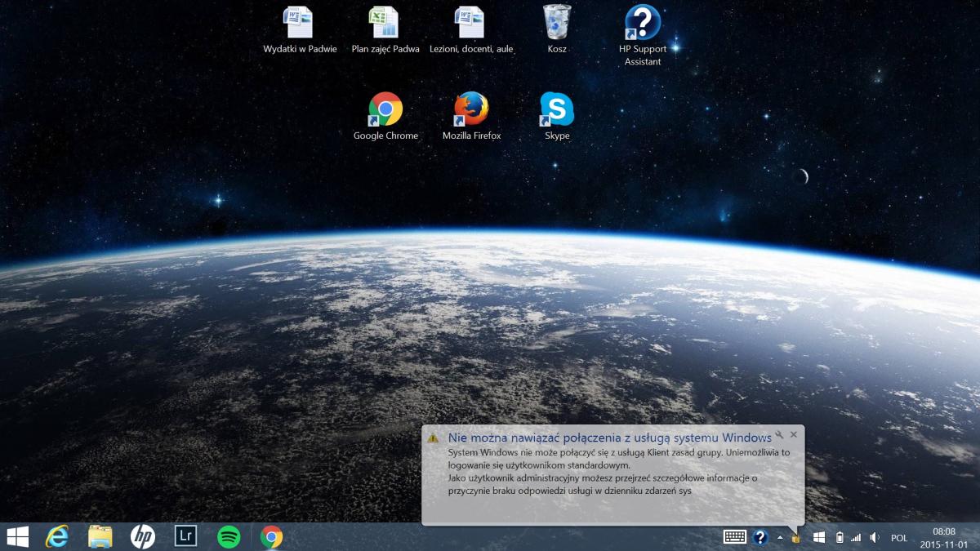
Task: Open the touch keyboard from the taskbar
Action: click(x=735, y=537)
